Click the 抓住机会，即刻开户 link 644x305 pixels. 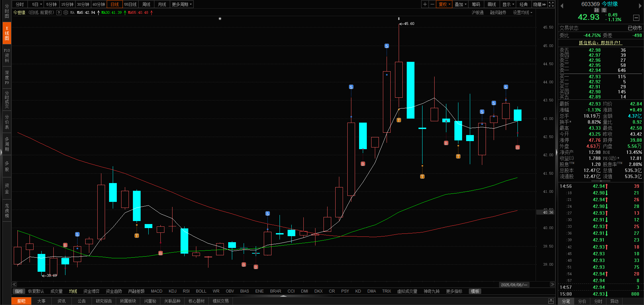[x=600, y=43]
